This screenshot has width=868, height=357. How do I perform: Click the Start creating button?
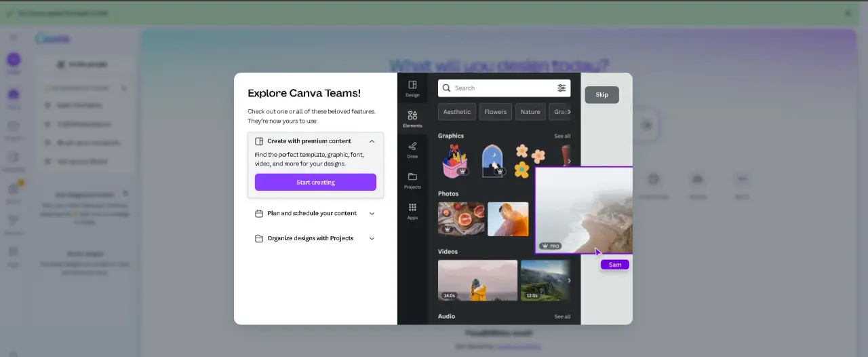coord(315,182)
